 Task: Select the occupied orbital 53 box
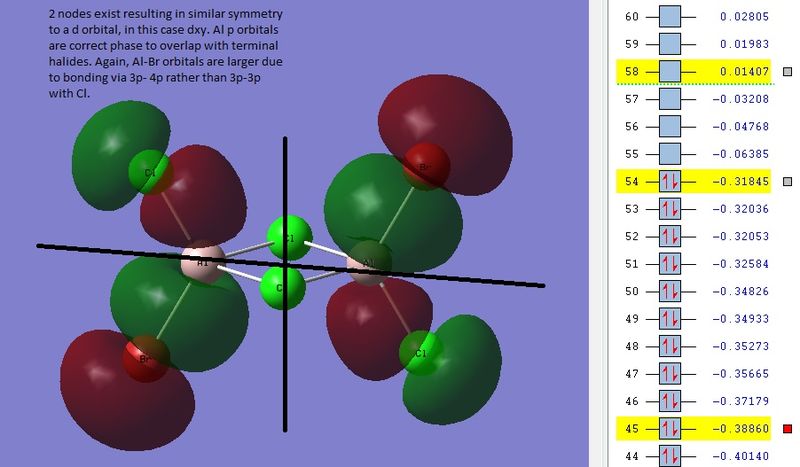coord(669,209)
